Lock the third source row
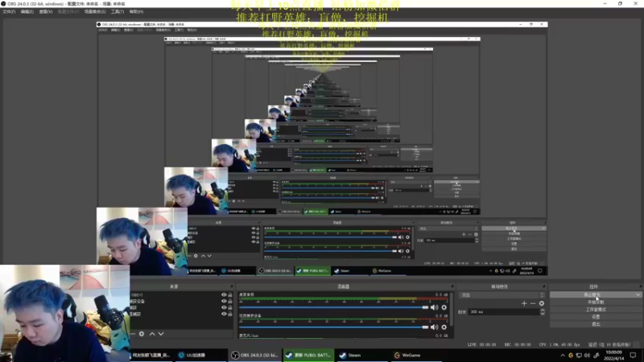 (x=230, y=307)
